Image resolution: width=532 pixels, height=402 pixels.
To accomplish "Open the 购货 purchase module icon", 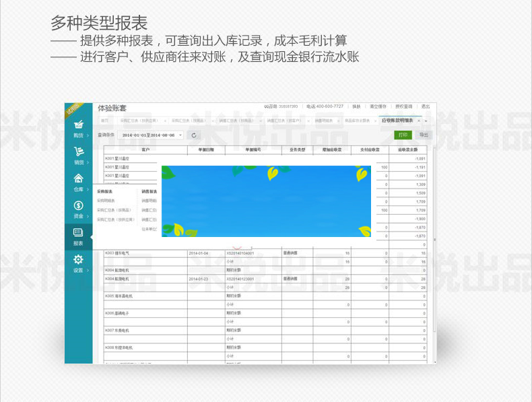I will point(78,126).
